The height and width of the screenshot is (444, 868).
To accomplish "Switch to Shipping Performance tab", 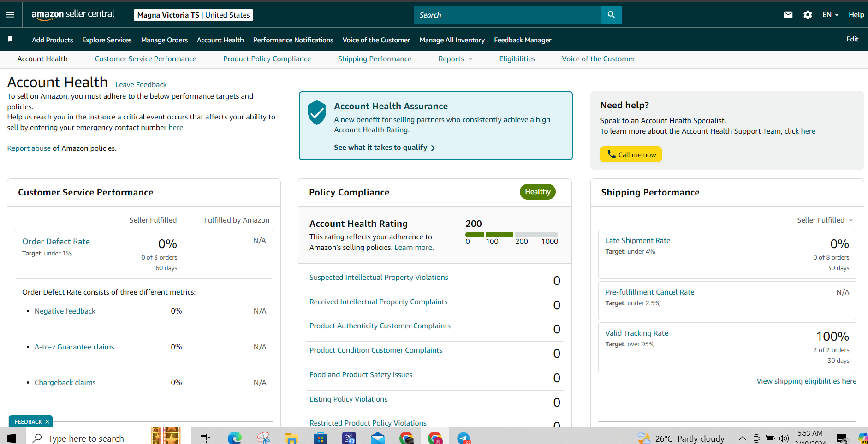I will 375,59.
